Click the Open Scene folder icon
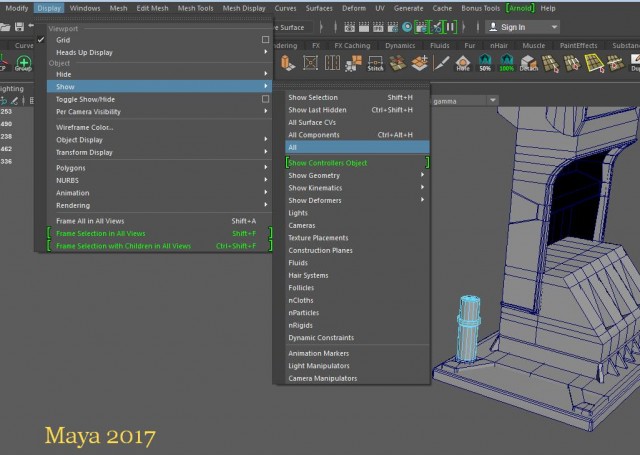 pyautogui.click(x=4, y=27)
